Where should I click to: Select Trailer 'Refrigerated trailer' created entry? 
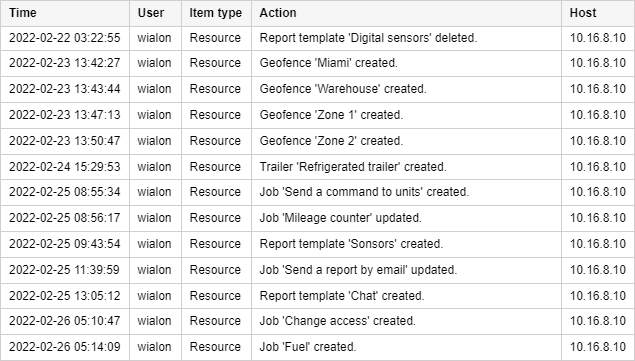[318, 167]
